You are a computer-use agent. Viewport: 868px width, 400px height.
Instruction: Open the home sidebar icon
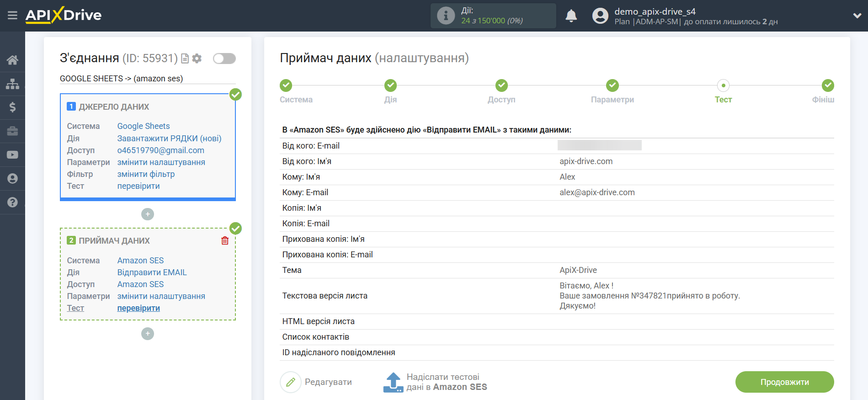coord(12,60)
